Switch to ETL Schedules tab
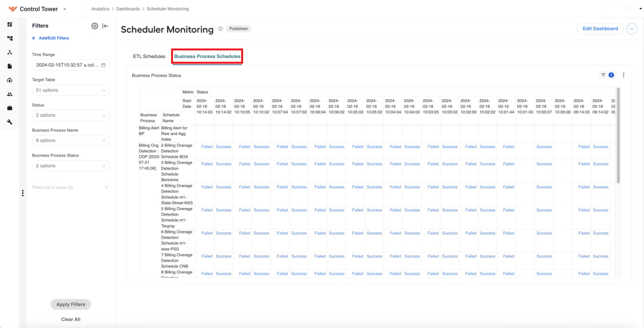Viewport: 644px width, 328px height. click(x=149, y=56)
